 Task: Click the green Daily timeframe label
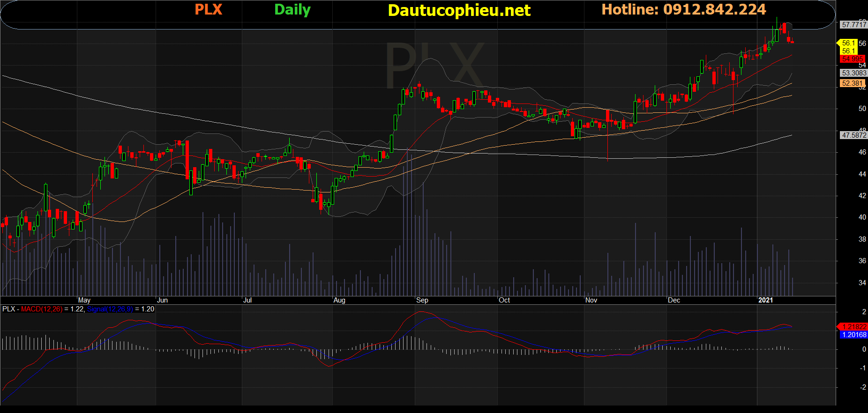[292, 10]
